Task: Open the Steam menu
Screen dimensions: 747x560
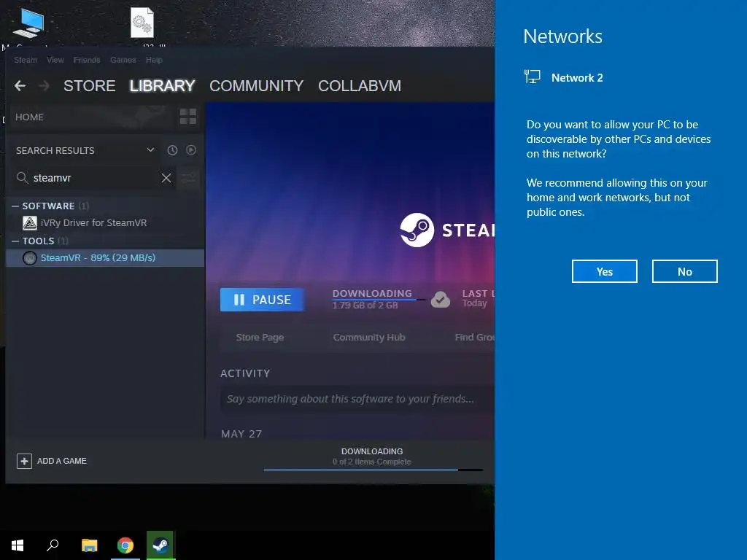Action: 26,60
